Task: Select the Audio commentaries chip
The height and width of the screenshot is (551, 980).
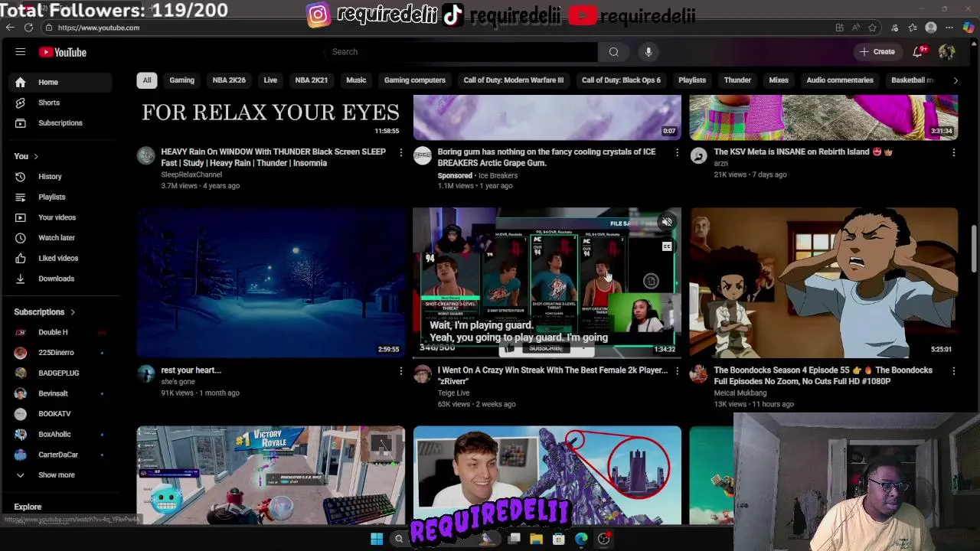Action: pos(840,80)
